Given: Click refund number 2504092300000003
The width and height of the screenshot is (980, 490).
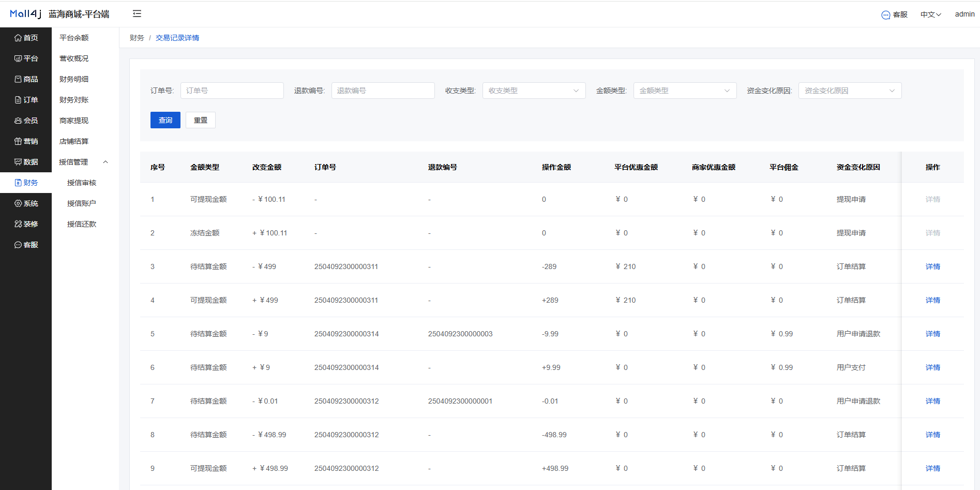Looking at the screenshot, I should (460, 334).
